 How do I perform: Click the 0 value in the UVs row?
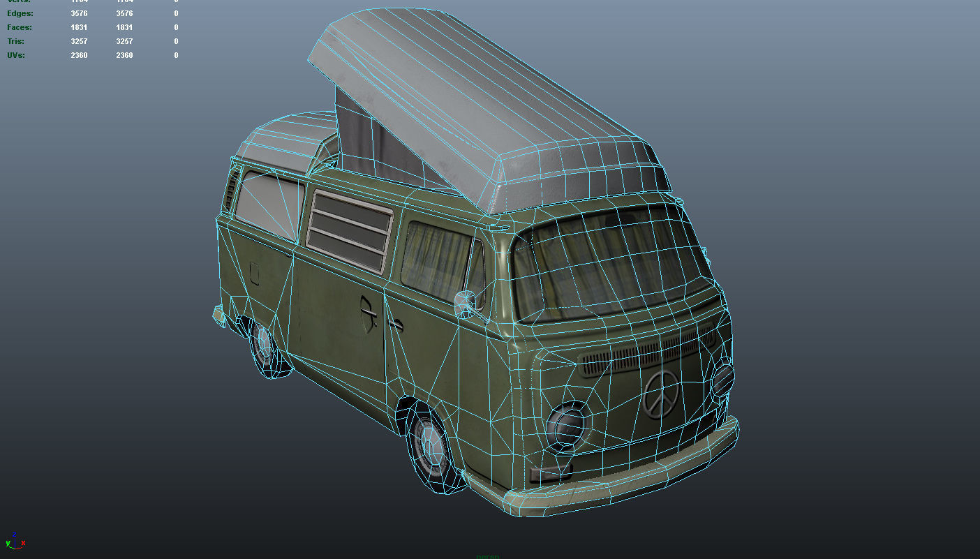176,55
